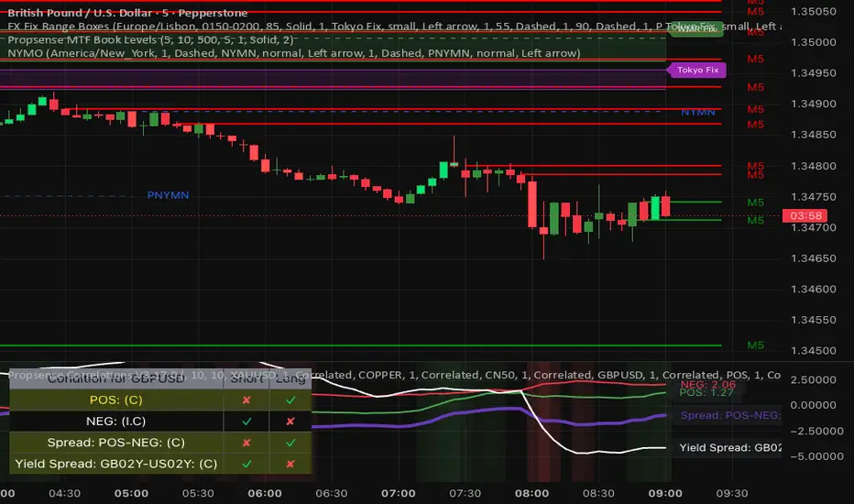Click the 1.34750 price scale value

point(813,197)
